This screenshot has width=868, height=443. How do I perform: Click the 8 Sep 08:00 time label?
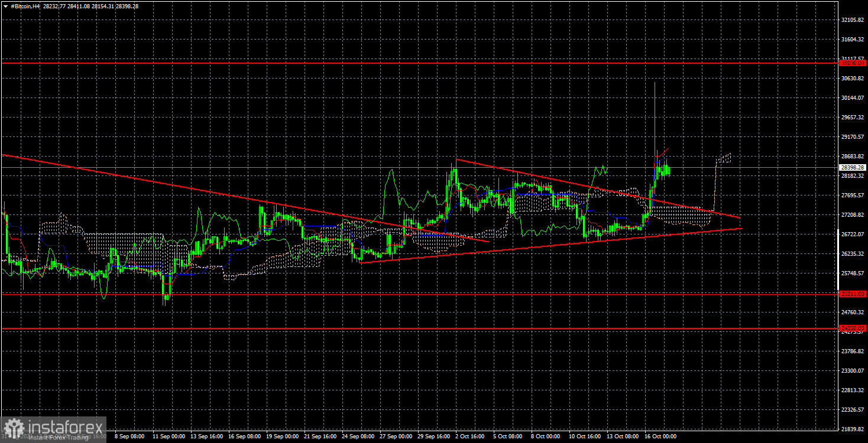129,437
